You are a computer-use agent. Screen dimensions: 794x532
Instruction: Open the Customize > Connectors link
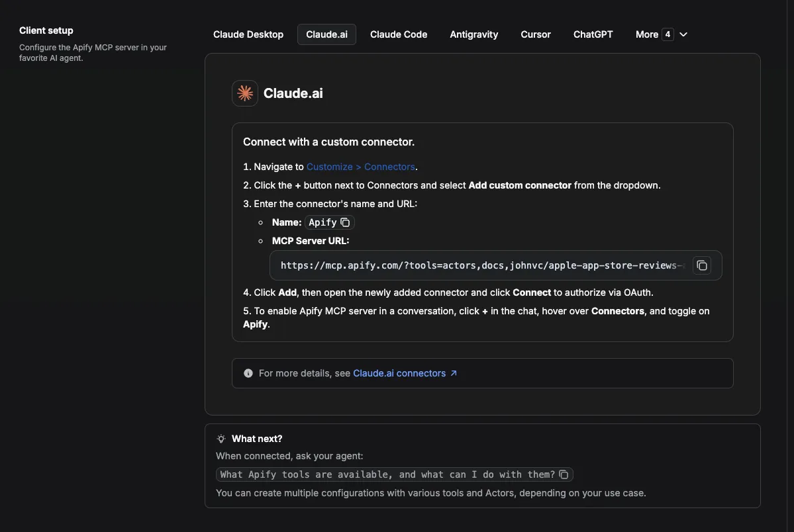(360, 167)
